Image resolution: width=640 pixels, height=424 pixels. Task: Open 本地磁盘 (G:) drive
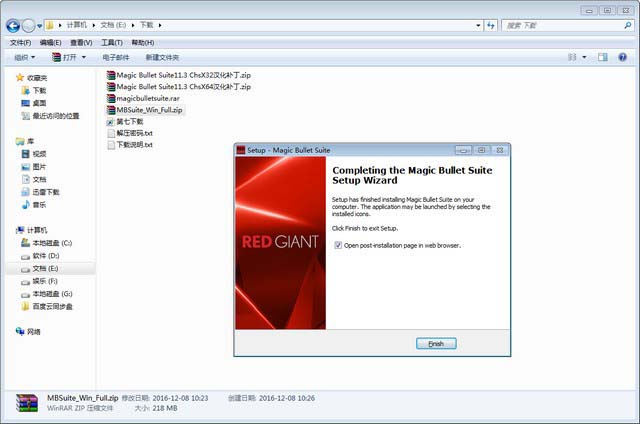tap(47, 294)
